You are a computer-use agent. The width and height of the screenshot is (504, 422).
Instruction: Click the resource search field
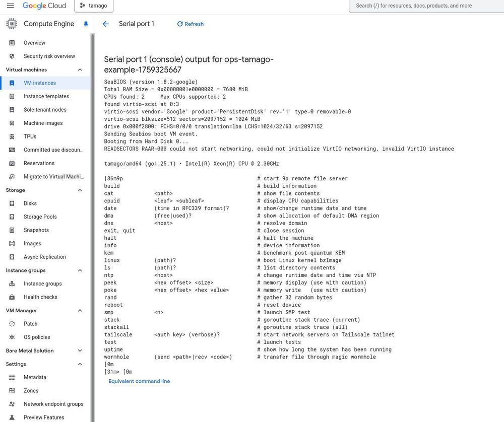coord(427,6)
